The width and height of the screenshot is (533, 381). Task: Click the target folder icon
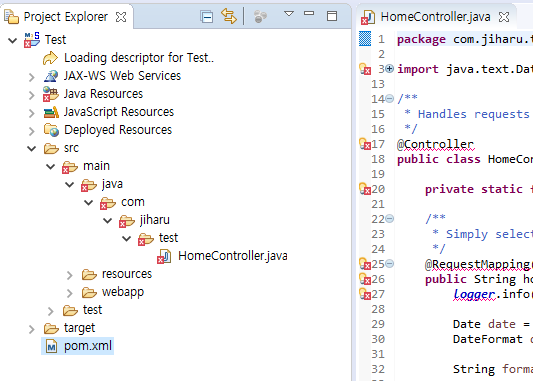tap(51, 328)
